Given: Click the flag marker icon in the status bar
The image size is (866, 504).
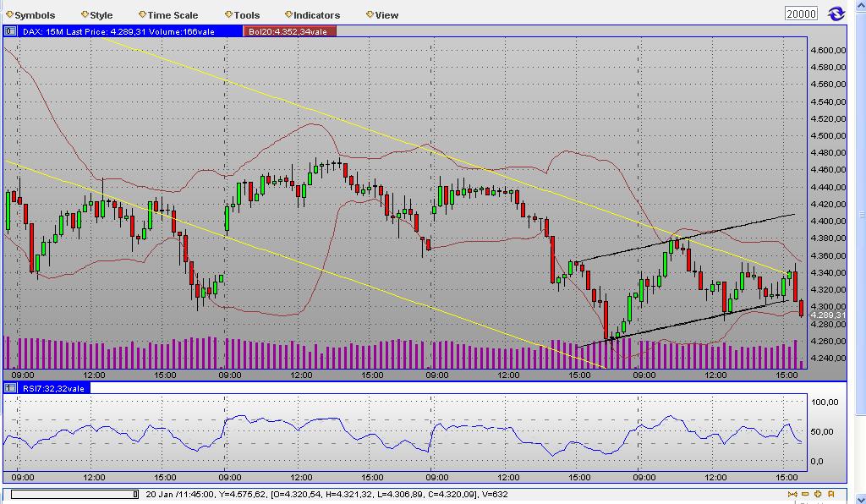Looking at the screenshot, I should (830, 494).
